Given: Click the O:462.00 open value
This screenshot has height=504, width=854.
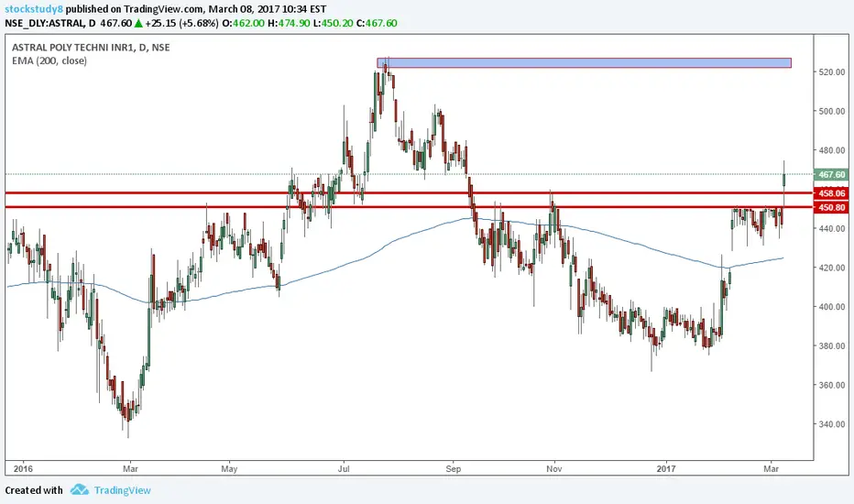Looking at the screenshot, I should [x=243, y=23].
